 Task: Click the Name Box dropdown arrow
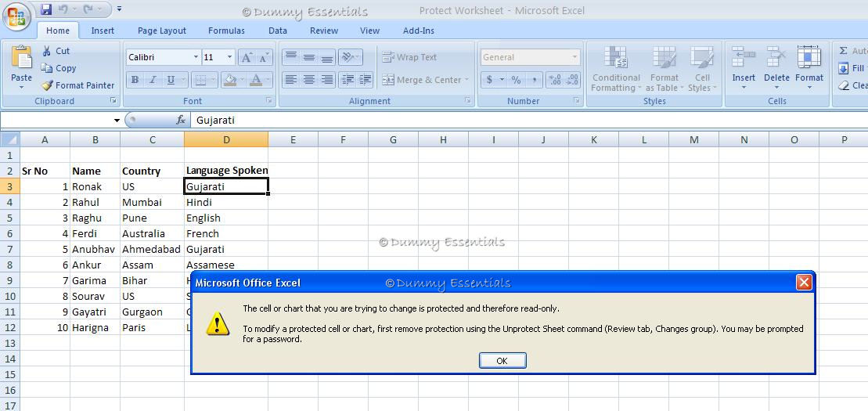coord(117,121)
